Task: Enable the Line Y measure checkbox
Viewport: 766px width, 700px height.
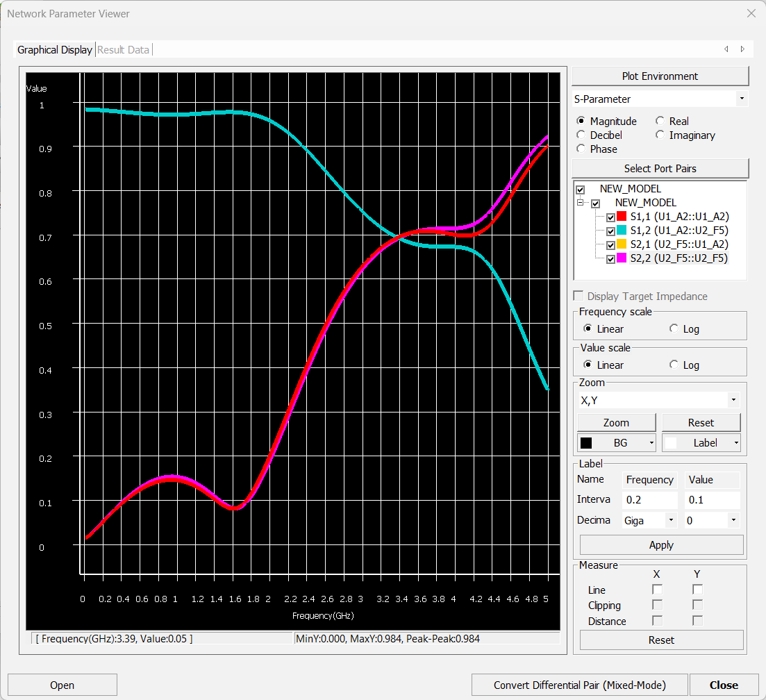Action: [x=698, y=590]
